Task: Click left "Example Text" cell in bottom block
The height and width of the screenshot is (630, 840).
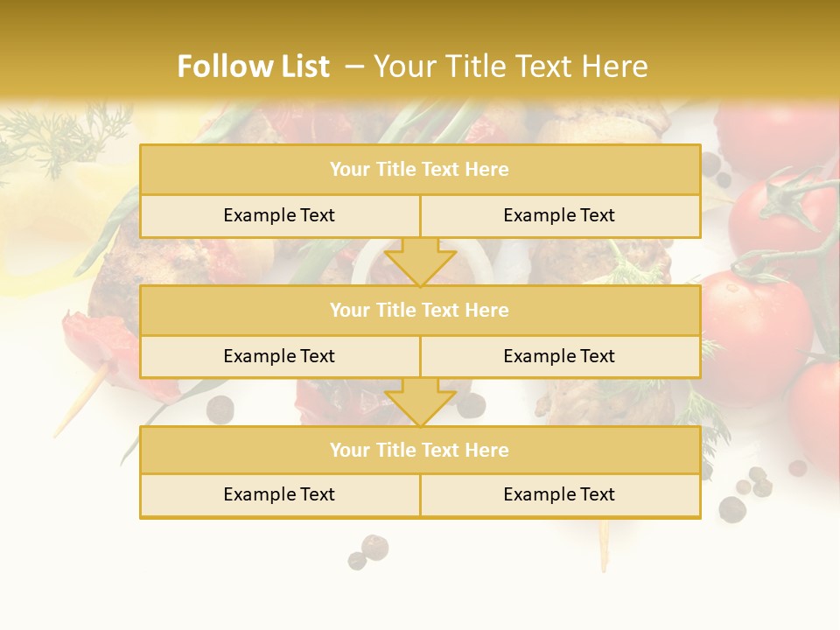Action: [279, 494]
